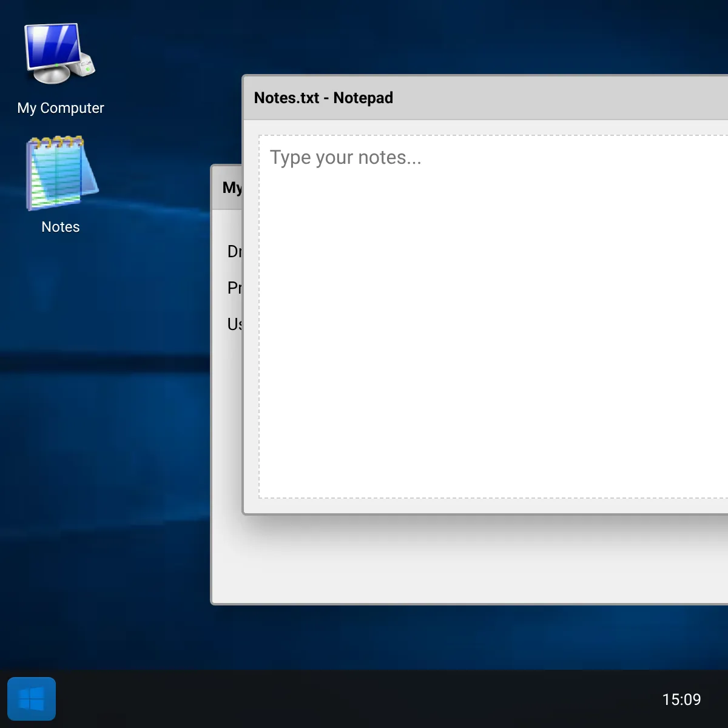728x728 pixels.
Task: Select the Notes desktop label
Action: (x=61, y=227)
